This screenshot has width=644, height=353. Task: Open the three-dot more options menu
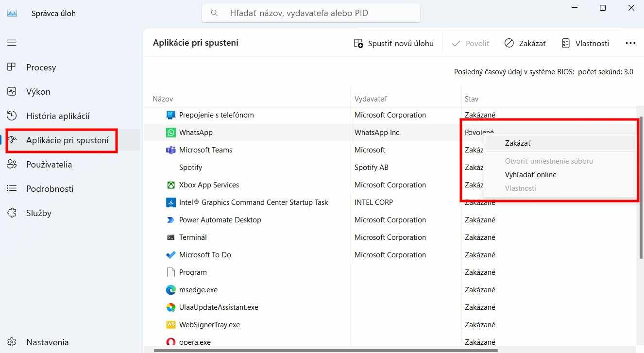click(630, 43)
